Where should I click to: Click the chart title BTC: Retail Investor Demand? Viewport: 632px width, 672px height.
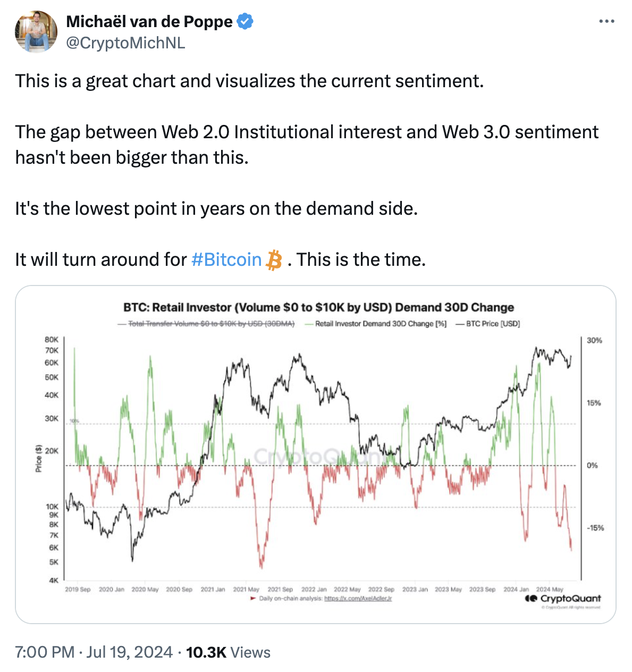[x=318, y=307]
